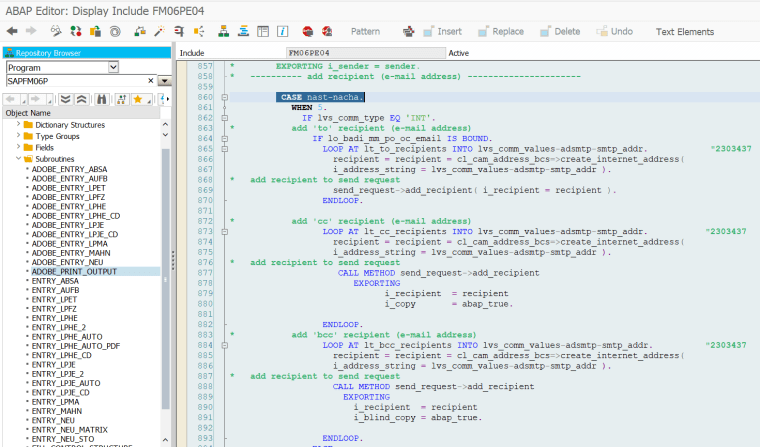The height and width of the screenshot is (447, 760).
Task: Select the Repository Browser tab
Action: [x=87, y=53]
